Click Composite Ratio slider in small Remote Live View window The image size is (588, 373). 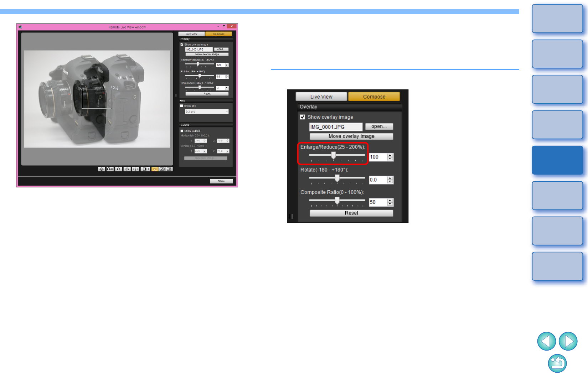tap(200, 88)
